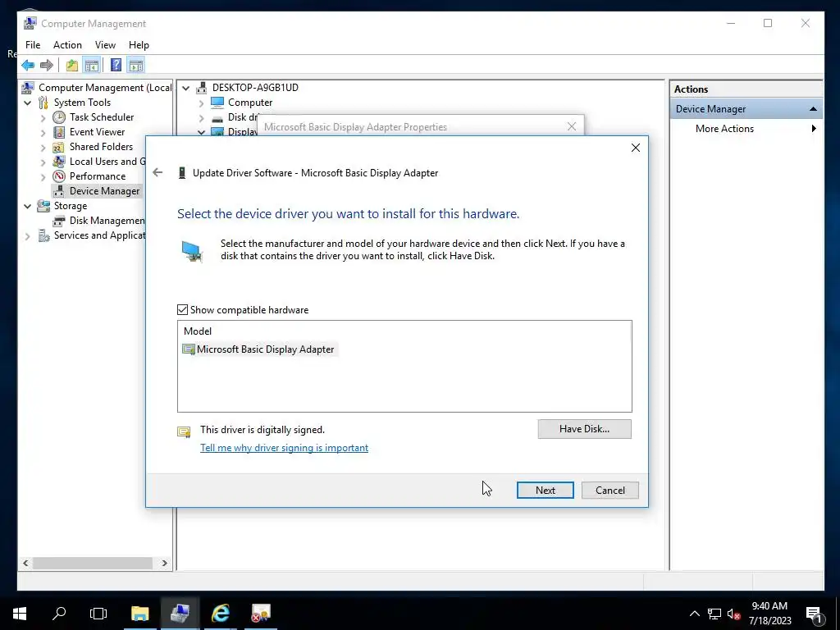Screen dimensions: 840x630
Task: Select Computer Management (Local) root node
Action: coord(105,87)
